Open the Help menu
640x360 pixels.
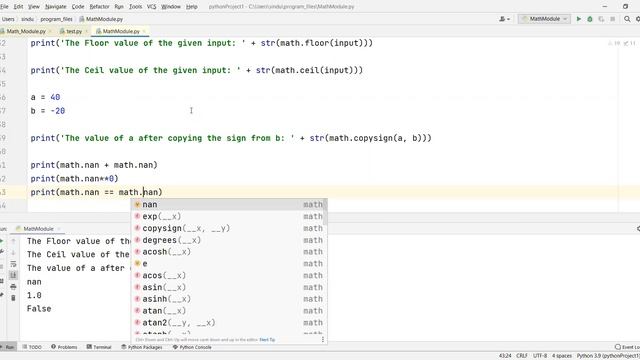click(x=192, y=7)
